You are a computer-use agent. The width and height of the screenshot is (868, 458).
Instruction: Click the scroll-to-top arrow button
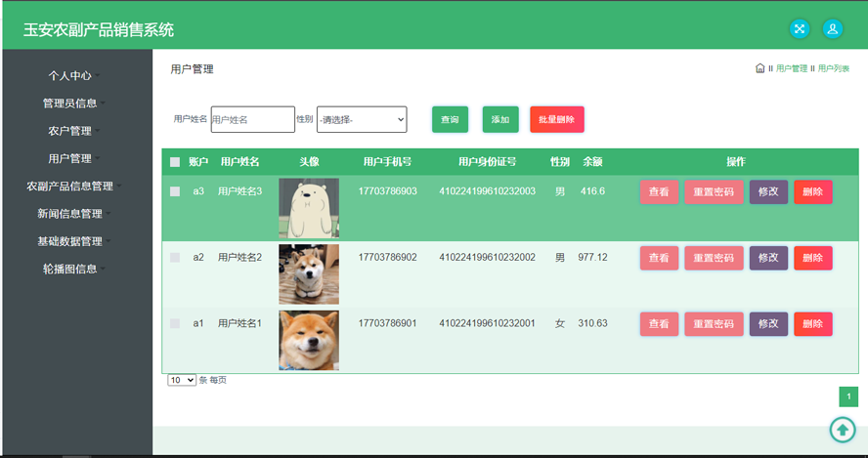[x=843, y=430]
